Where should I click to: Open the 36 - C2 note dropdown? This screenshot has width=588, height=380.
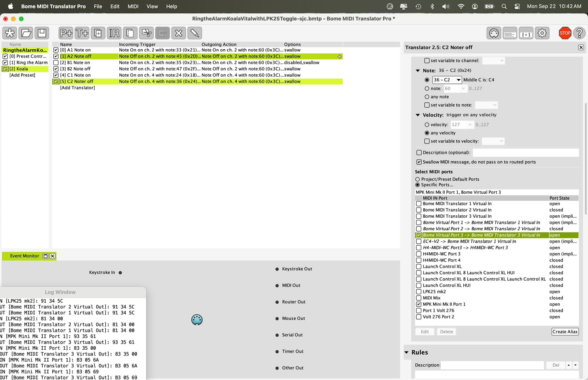point(447,80)
